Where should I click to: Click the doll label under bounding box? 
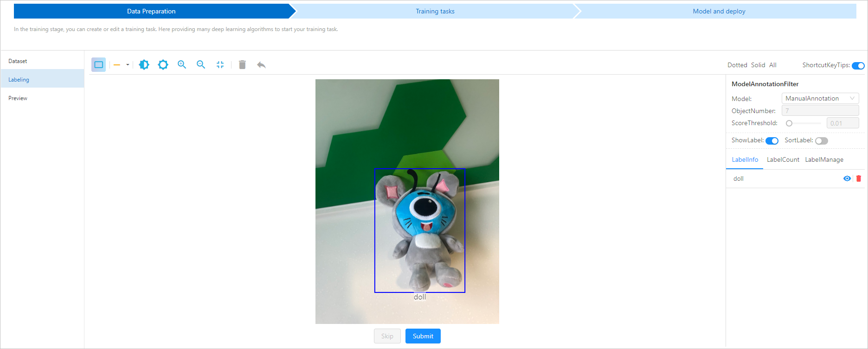[x=420, y=297]
